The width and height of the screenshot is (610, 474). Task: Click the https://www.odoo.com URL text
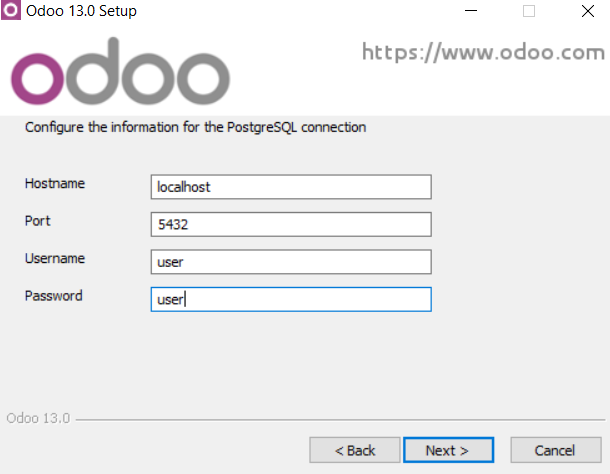(x=483, y=53)
